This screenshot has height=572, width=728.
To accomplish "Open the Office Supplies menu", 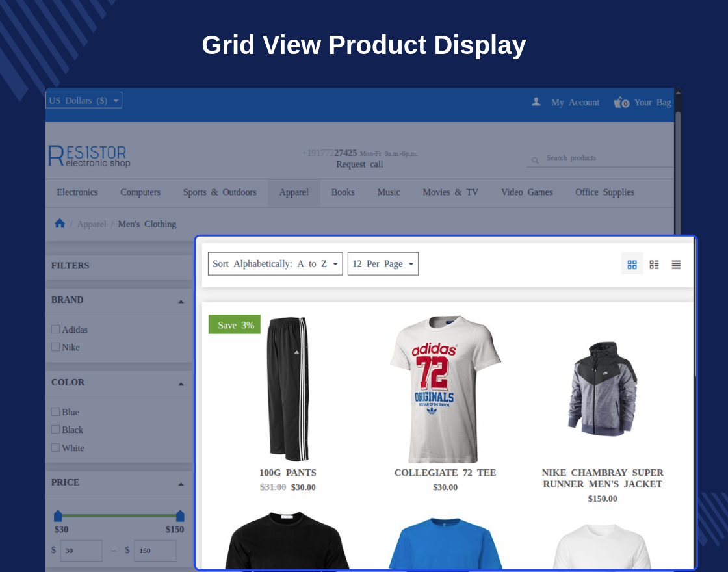I will click(x=604, y=192).
